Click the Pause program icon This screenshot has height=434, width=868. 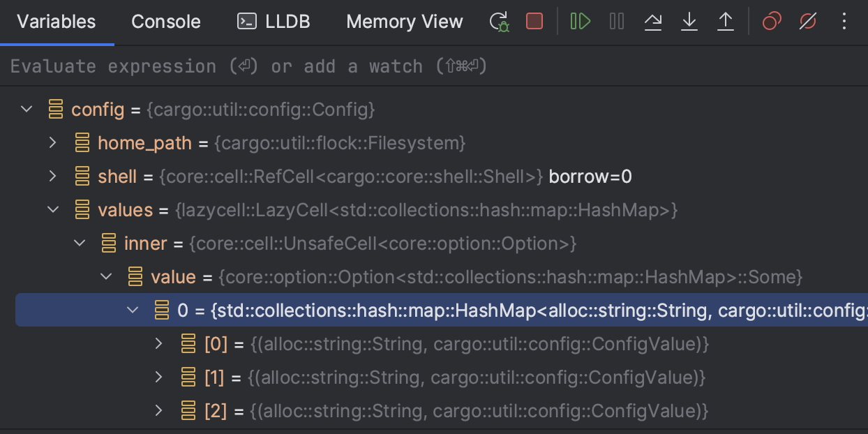click(617, 22)
